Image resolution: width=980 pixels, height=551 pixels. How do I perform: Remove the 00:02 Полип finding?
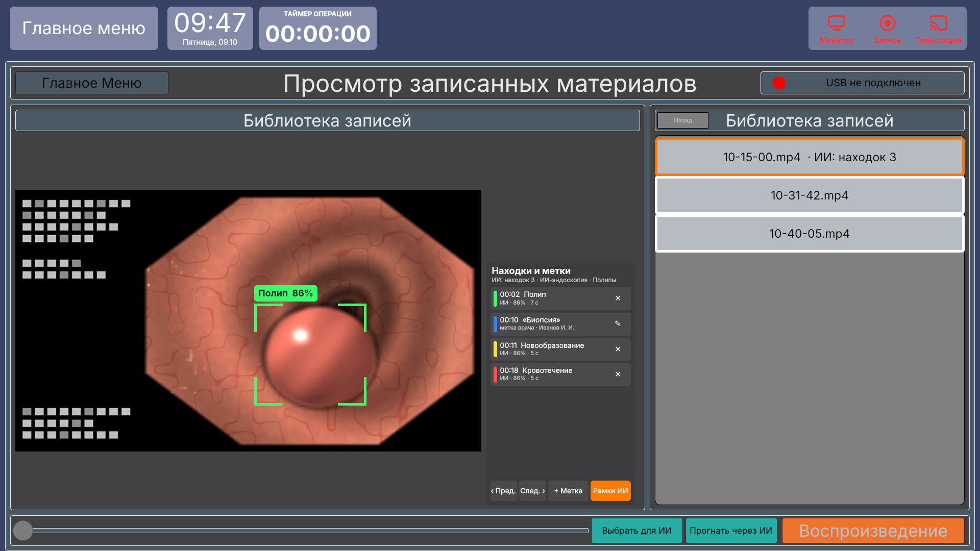(618, 298)
